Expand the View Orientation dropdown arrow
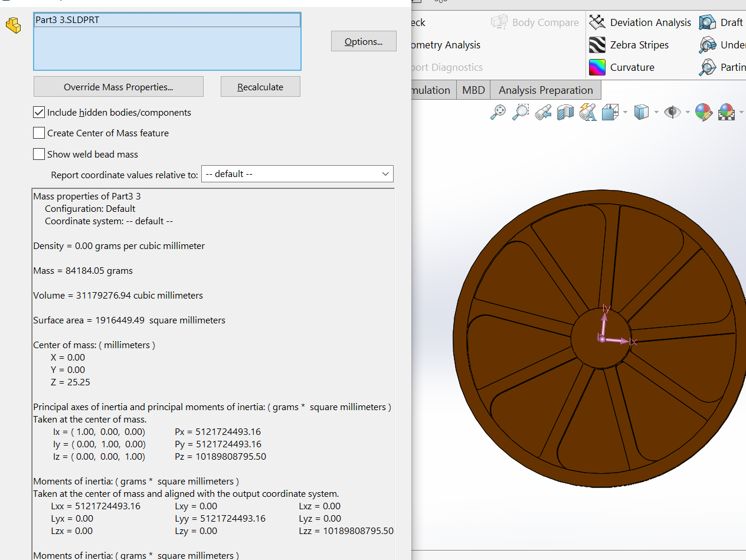Screen dimensions: 746x560 [625, 112]
